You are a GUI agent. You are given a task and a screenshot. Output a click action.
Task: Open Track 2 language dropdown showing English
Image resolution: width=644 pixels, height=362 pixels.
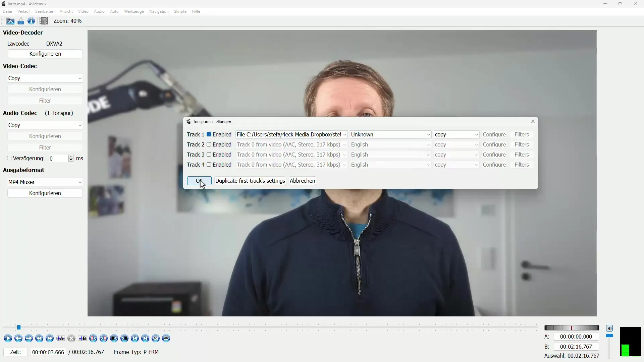coord(390,144)
